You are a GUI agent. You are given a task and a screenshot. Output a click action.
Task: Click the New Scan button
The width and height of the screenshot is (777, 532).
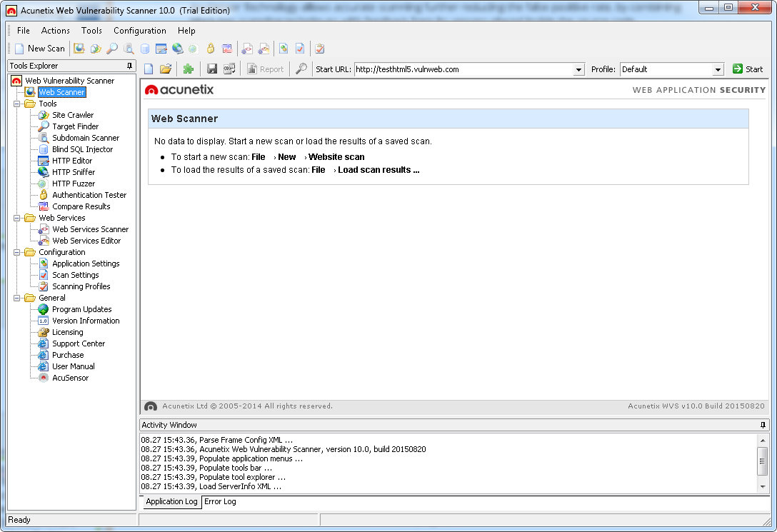[39, 48]
